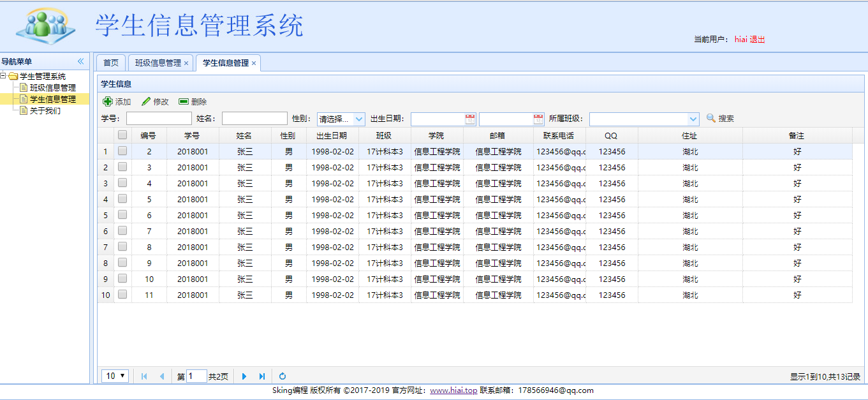Screen dimensions: 868x400
Task: Check the row with 编号 4
Action: coord(122,183)
